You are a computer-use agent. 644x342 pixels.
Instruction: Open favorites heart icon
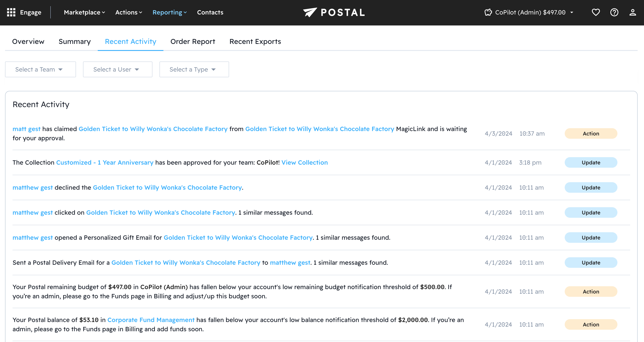pyautogui.click(x=596, y=12)
